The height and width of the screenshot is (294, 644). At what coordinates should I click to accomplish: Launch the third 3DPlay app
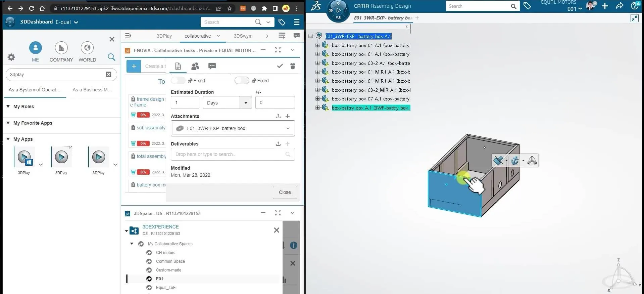(x=99, y=157)
